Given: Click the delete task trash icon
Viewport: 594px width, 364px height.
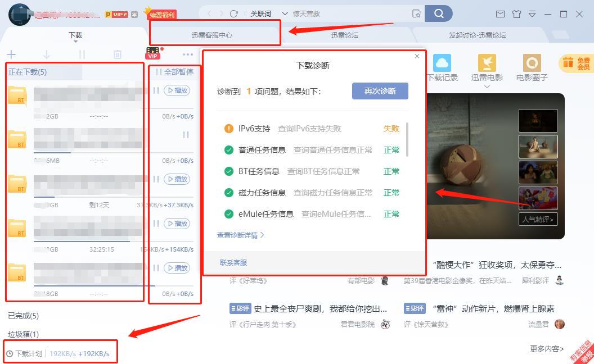Looking at the screenshot, I should 117,54.
